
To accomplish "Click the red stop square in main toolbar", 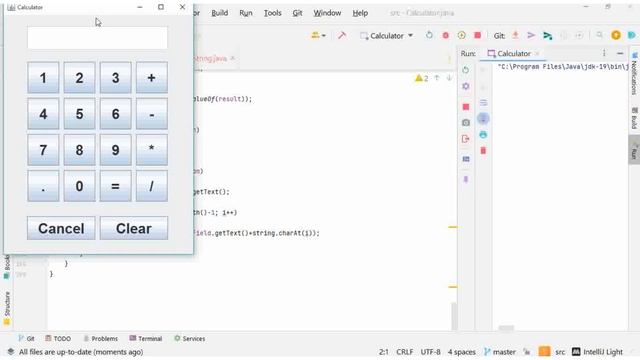I will [x=478, y=36].
